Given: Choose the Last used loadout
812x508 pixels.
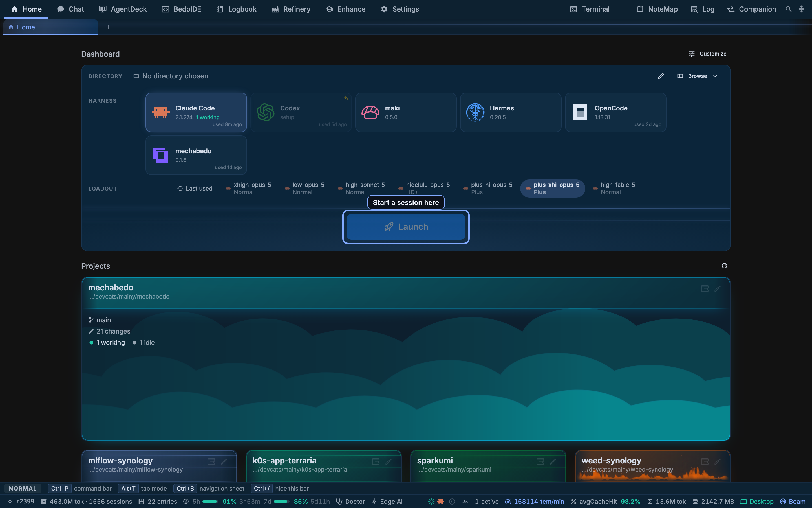Looking at the screenshot, I should (195, 189).
